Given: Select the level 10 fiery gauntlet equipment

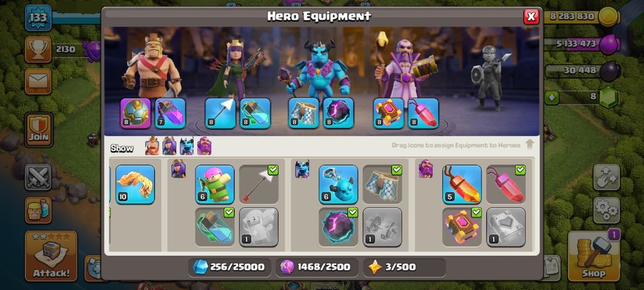Looking at the screenshot, I should pyautogui.click(x=135, y=184).
